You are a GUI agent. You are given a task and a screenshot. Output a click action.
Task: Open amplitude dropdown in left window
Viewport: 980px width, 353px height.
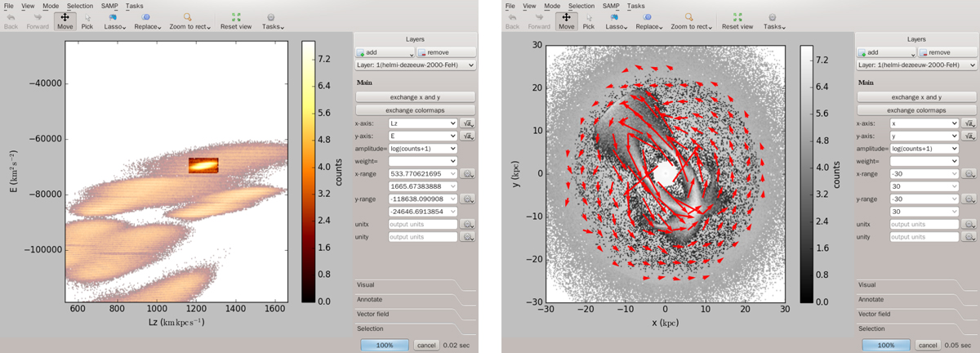tap(422, 149)
